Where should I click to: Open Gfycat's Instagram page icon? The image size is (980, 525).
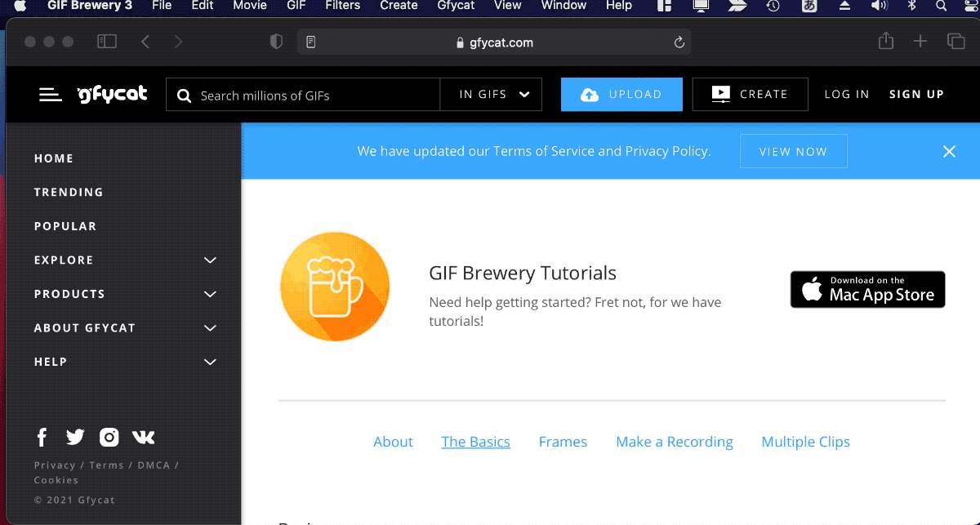pyautogui.click(x=109, y=438)
